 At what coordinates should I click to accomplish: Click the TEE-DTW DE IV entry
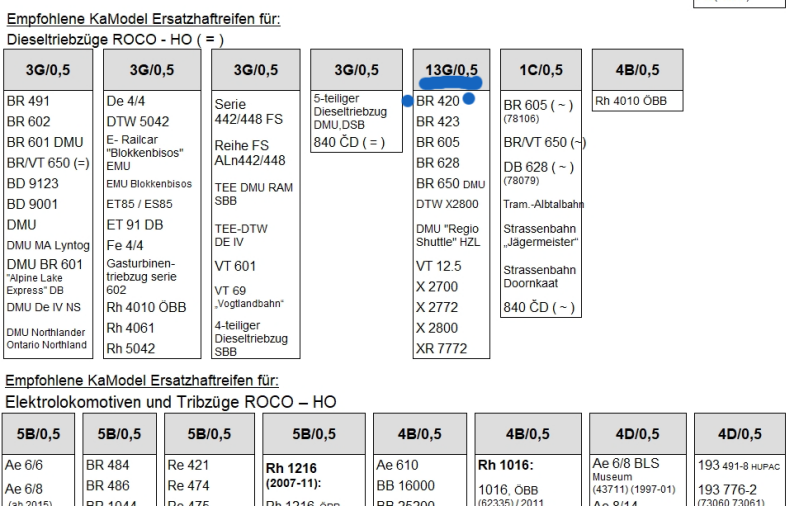click(x=241, y=235)
